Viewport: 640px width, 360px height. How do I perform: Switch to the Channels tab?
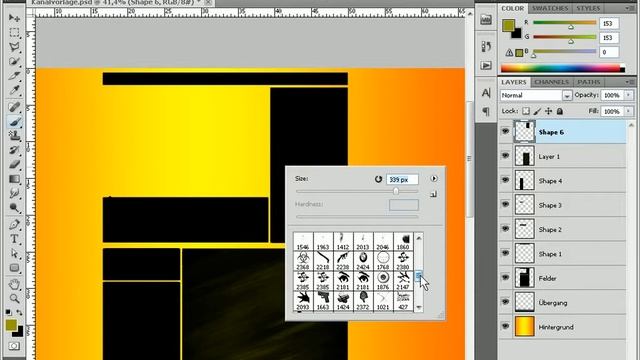(551, 82)
